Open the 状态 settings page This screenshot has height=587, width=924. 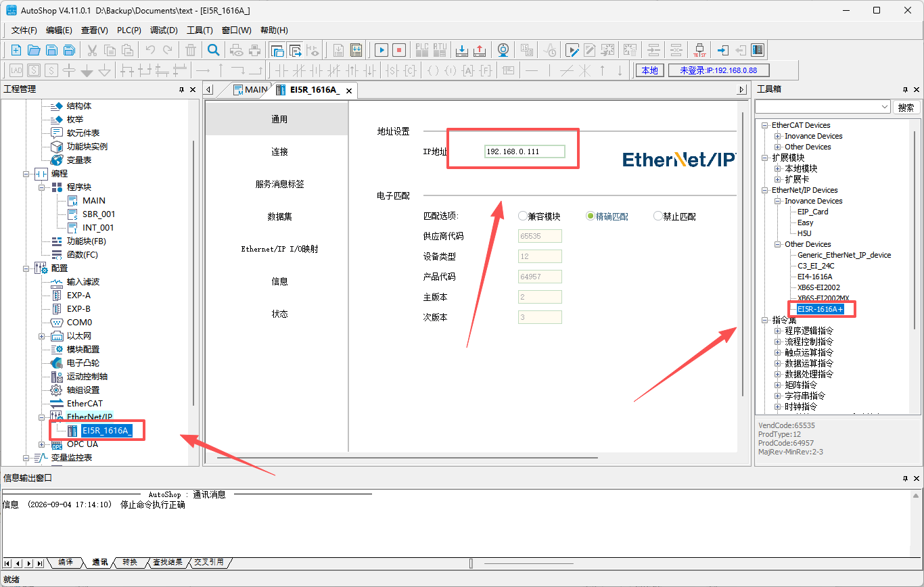tap(280, 314)
